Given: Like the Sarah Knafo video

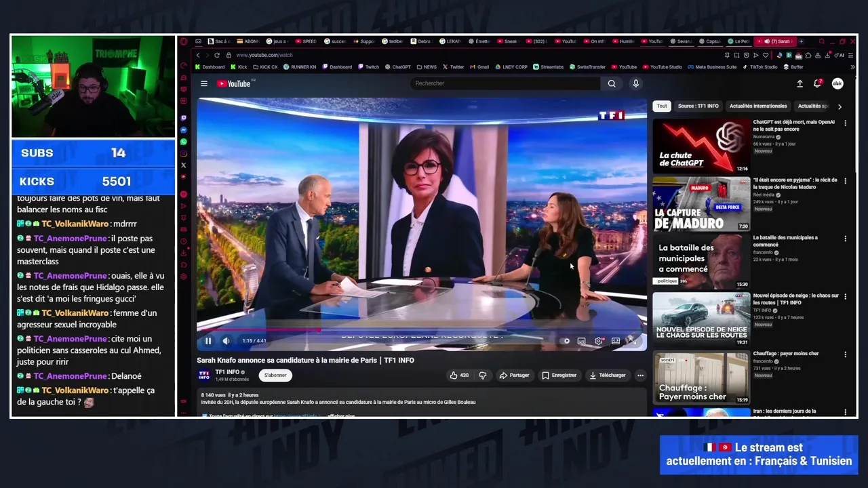Looking at the screenshot, I should tap(459, 375).
